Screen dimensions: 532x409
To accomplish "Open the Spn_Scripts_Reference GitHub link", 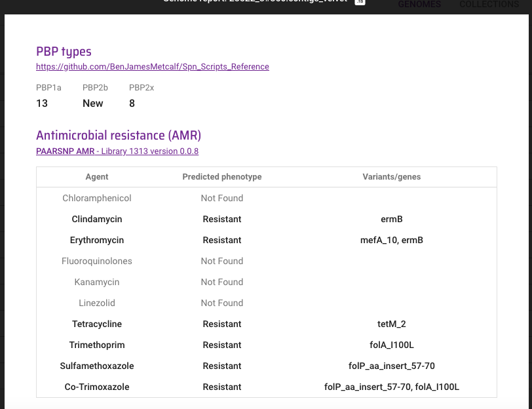I will (x=153, y=66).
